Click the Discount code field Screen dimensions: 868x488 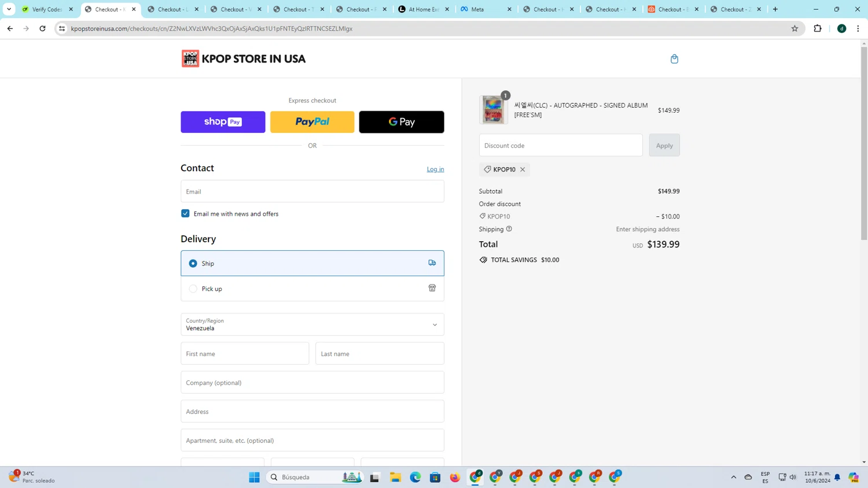point(561,145)
